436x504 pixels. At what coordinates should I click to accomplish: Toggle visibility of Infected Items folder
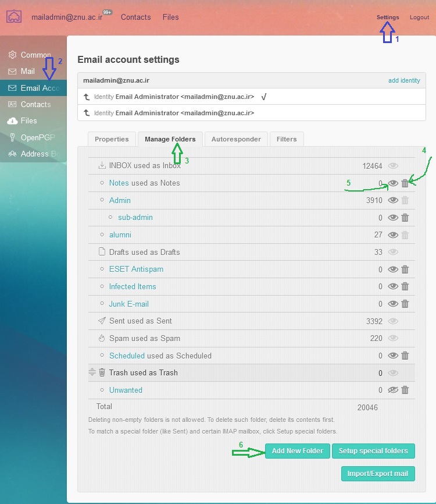[393, 286]
